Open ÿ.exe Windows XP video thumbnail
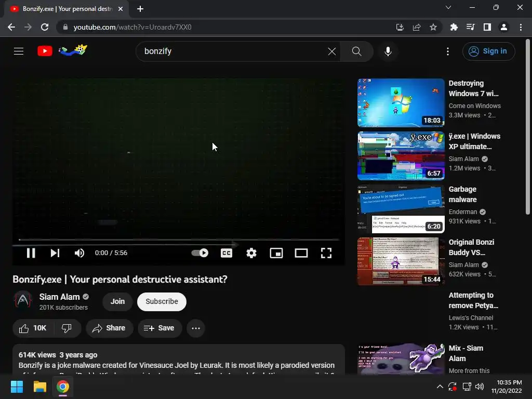Screen dimensions: 532x399 pos(401,156)
